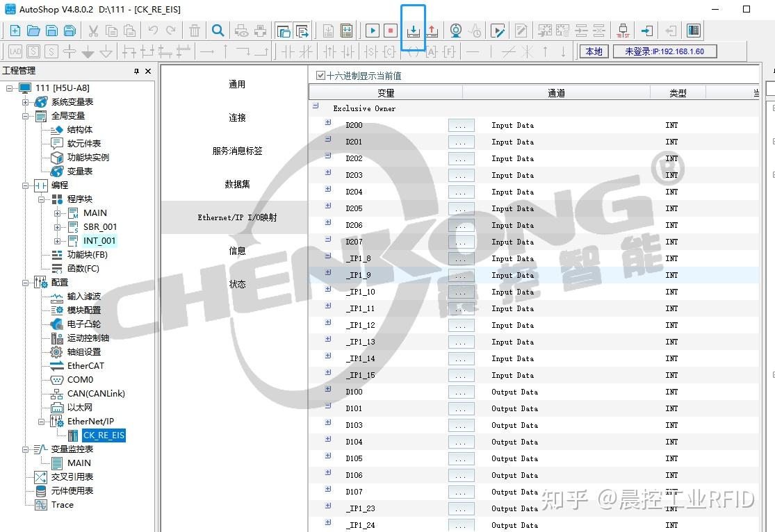Open the 通用 tab
The height and width of the screenshot is (532, 775).
tap(237, 84)
